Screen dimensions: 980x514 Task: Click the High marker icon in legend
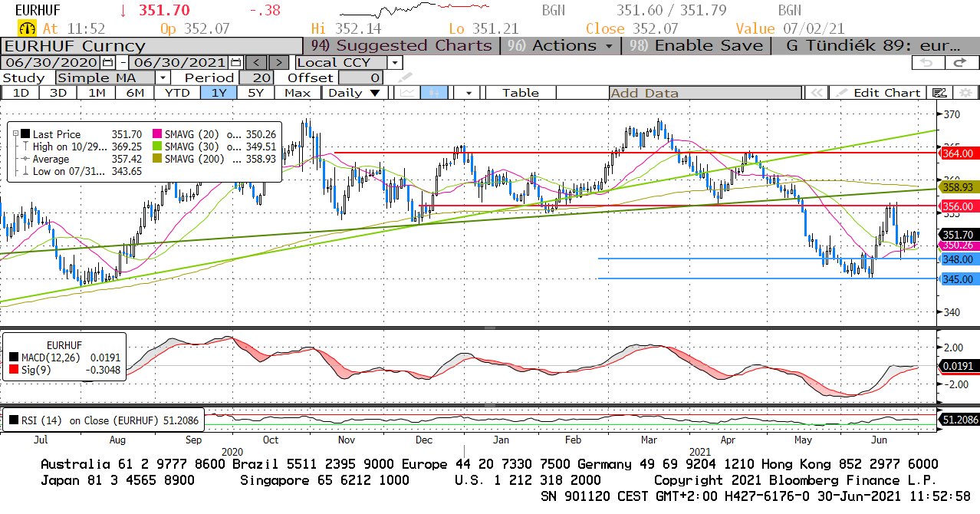(25, 146)
